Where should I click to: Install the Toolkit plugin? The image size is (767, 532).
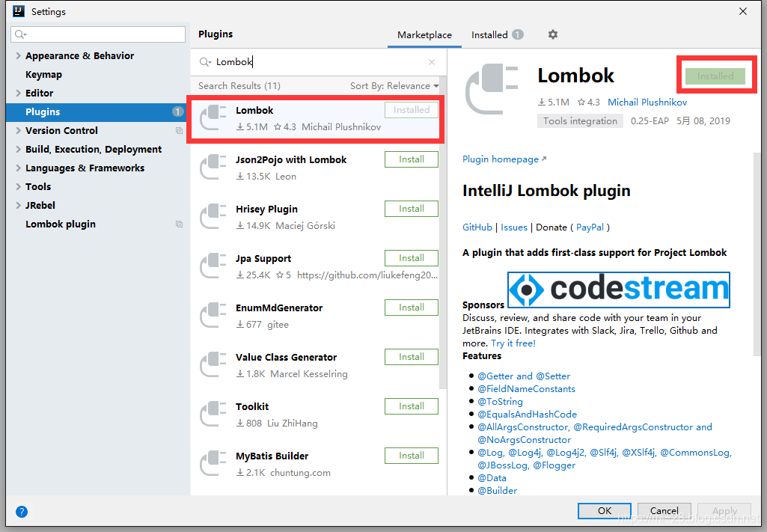point(412,406)
